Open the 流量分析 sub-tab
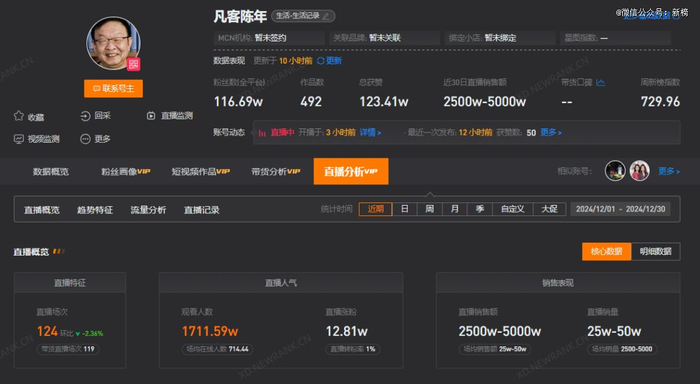 tap(148, 210)
